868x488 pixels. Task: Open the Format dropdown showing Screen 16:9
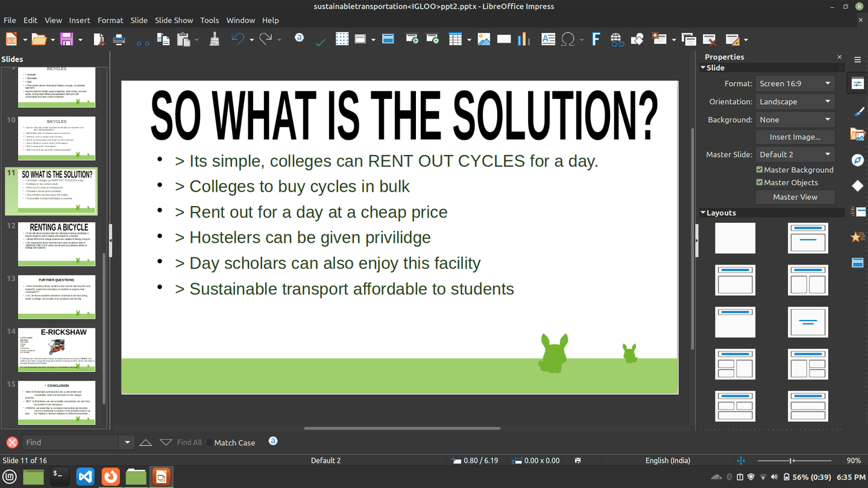click(795, 84)
